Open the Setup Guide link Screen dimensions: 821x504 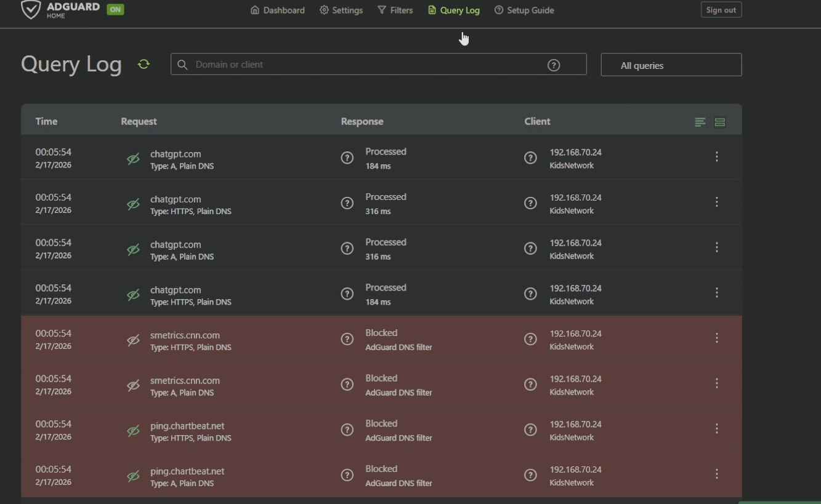click(x=524, y=10)
